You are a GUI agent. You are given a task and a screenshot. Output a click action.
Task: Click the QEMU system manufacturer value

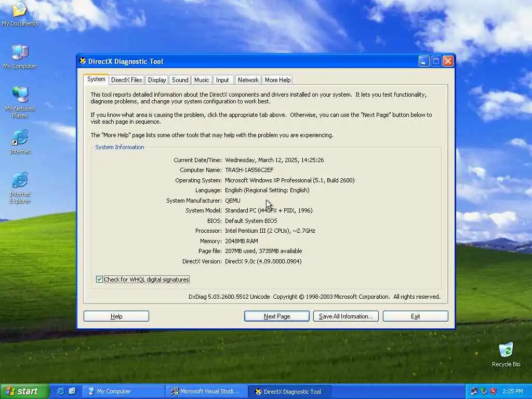click(232, 201)
